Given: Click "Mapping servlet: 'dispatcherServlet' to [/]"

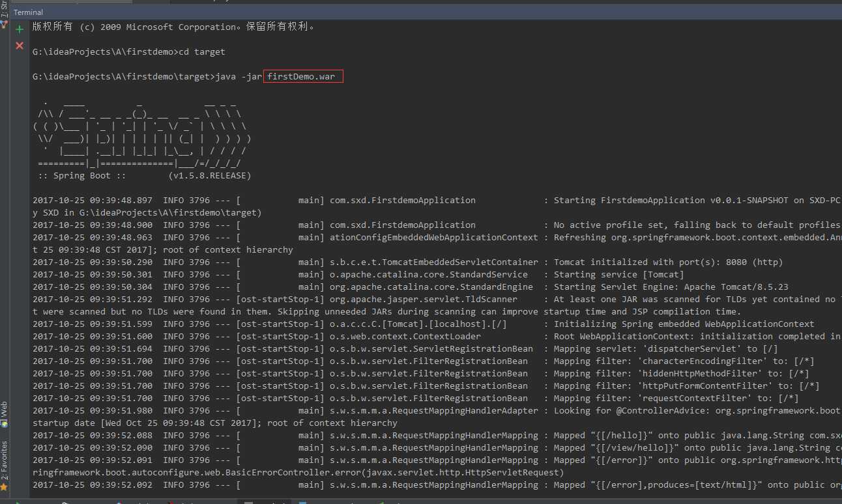Looking at the screenshot, I should click(x=666, y=349).
